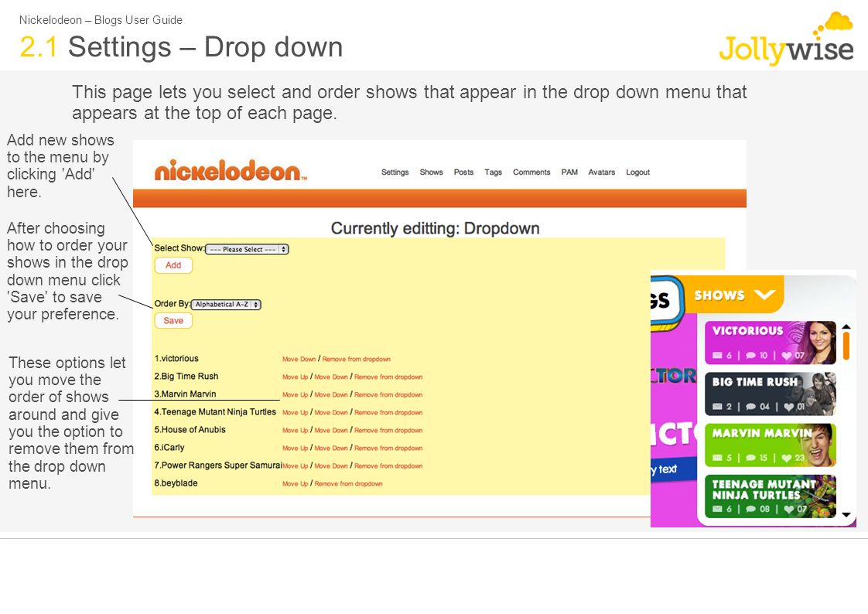Click Move Down for Big Time Rush
868x614 pixels.
(x=331, y=377)
